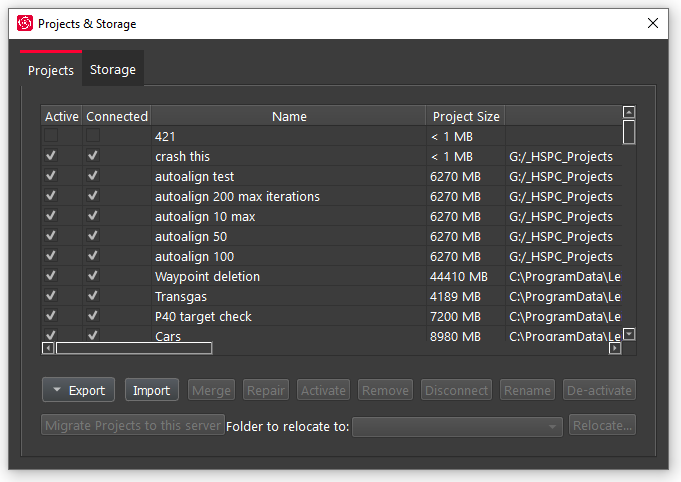Toggle Active checkbox for project 421
This screenshot has height=482, width=681.
pos(51,136)
